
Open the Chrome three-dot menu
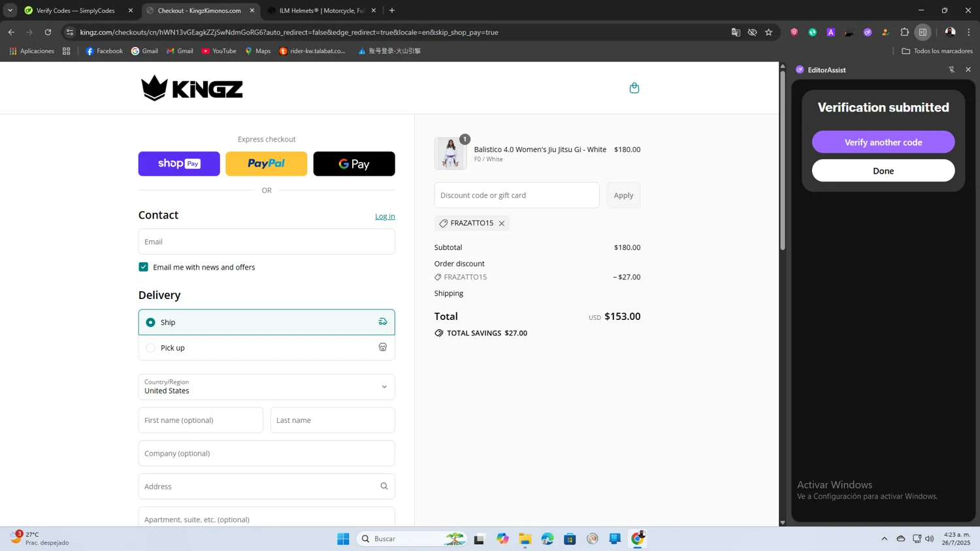(x=969, y=32)
